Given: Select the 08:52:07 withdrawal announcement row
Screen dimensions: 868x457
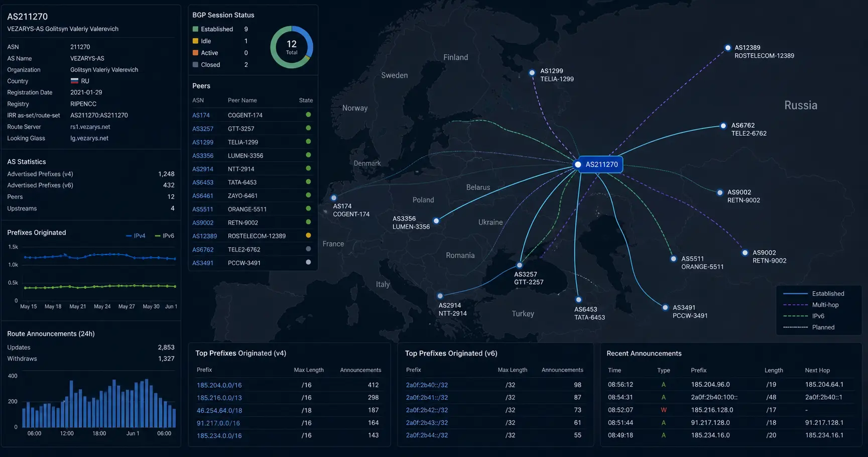Looking at the screenshot, I should (x=731, y=410).
